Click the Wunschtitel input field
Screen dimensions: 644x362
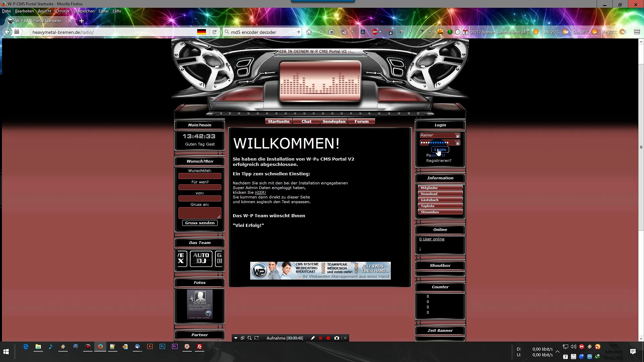pyautogui.click(x=200, y=176)
